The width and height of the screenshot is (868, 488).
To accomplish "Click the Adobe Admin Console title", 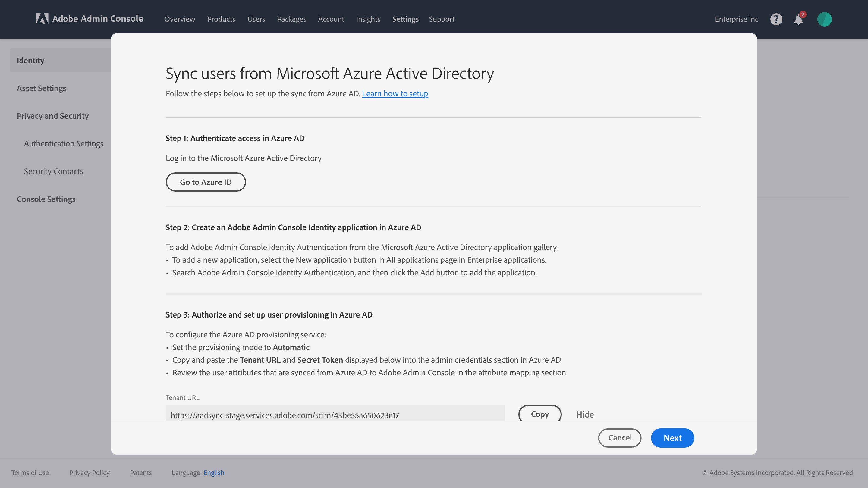I will tap(97, 19).
